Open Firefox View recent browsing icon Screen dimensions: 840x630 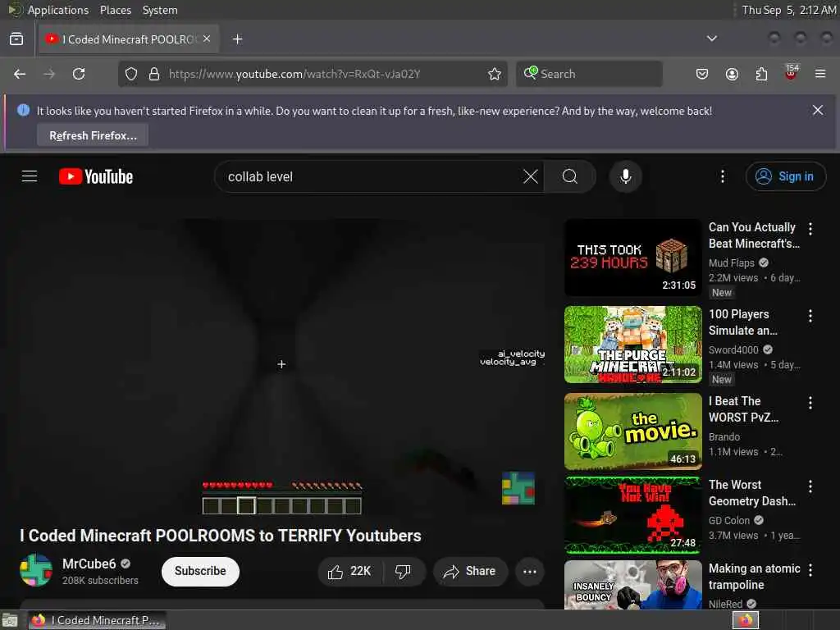pos(16,39)
